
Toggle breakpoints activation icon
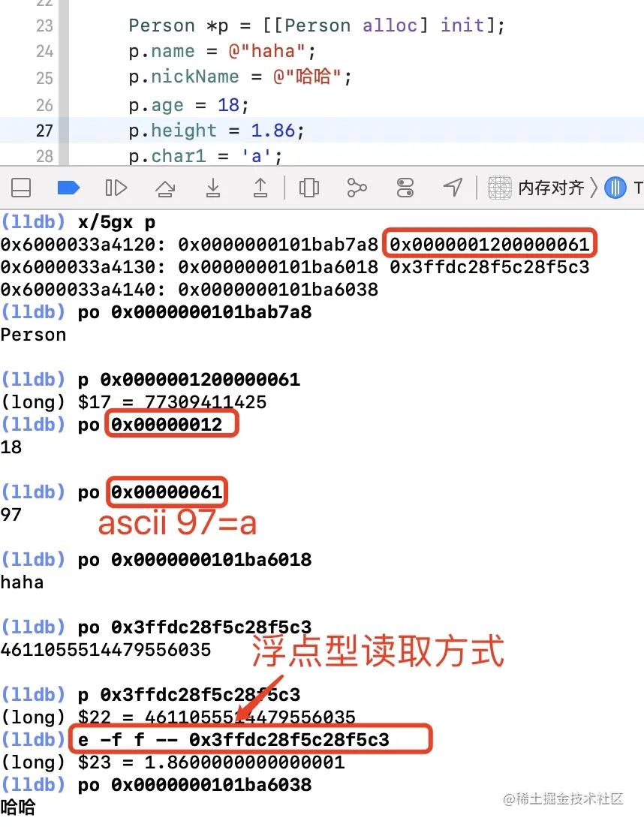pyautogui.click(x=68, y=188)
